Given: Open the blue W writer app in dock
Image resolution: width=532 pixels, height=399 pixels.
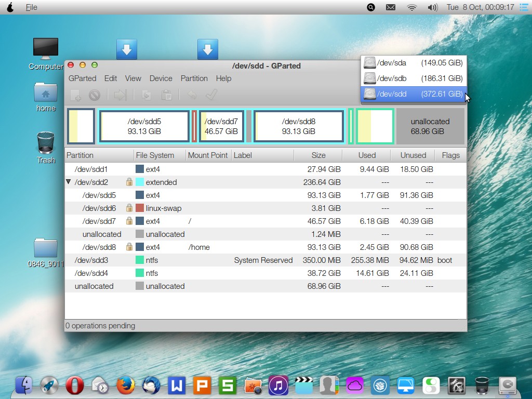Looking at the screenshot, I should (x=177, y=385).
